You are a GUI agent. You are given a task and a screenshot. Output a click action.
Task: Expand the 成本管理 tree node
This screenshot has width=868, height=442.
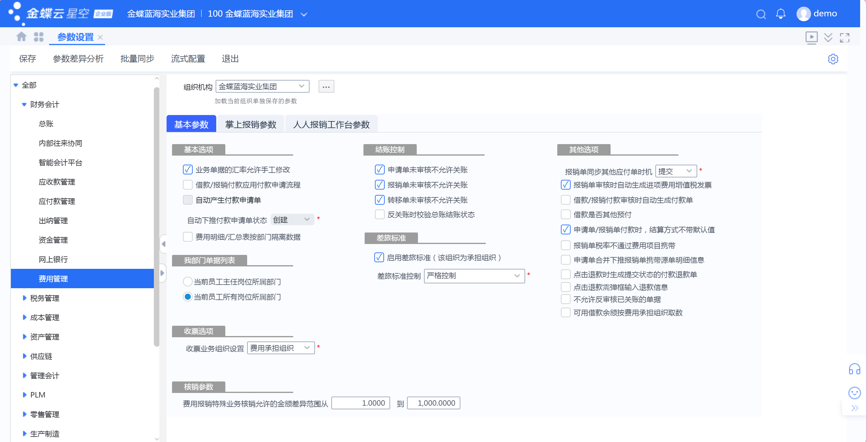point(24,317)
